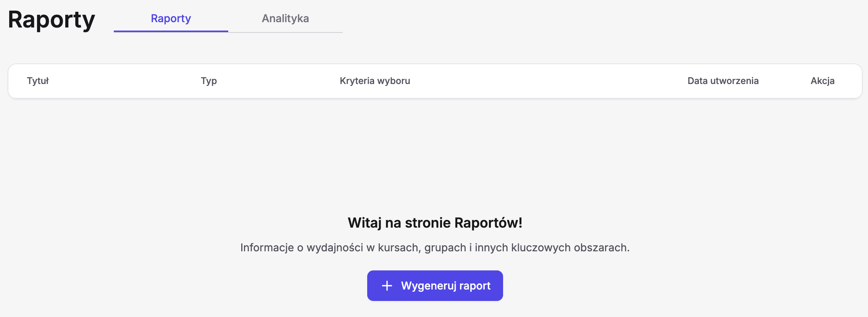
Task: Click the Typ column header
Action: [209, 81]
